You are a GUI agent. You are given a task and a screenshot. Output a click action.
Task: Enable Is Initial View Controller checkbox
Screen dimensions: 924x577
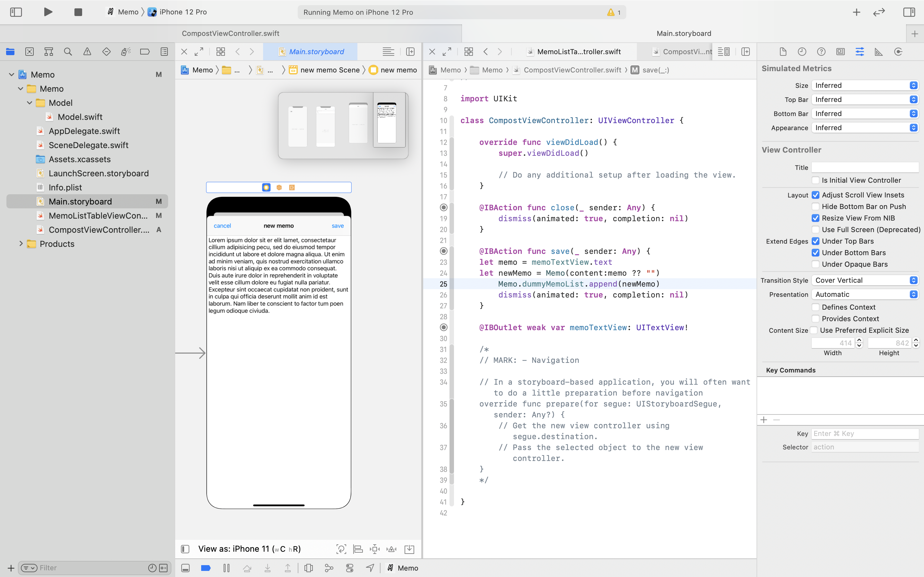(x=816, y=180)
